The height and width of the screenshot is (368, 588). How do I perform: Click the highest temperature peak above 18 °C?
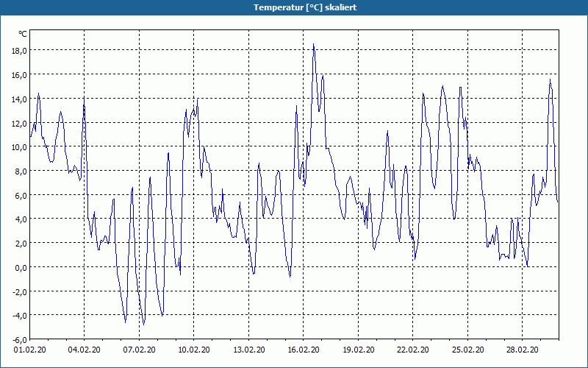coord(314,45)
